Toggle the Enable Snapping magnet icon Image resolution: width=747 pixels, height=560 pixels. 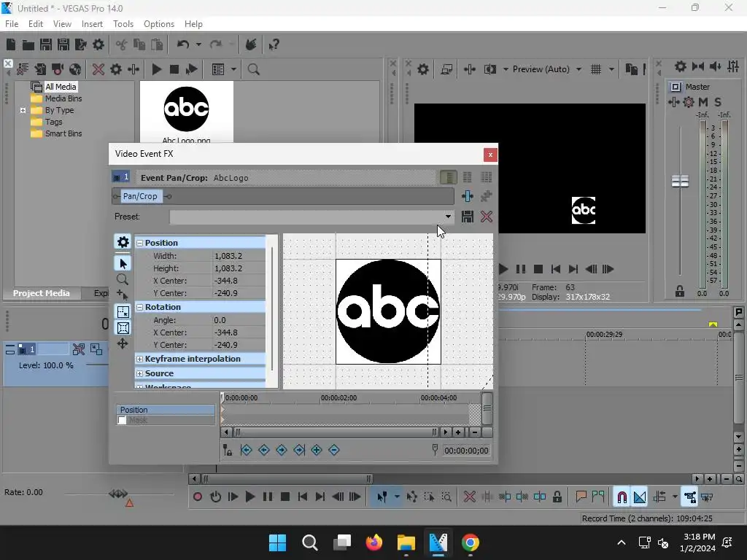[x=622, y=497]
